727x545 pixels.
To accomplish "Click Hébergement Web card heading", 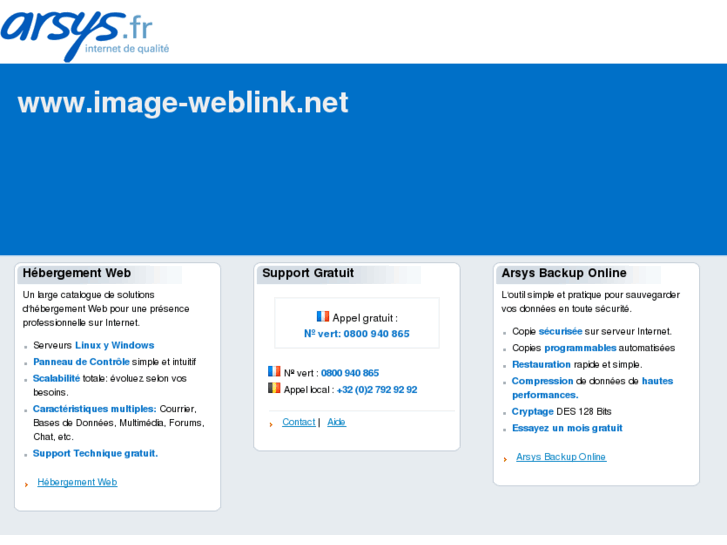I will 77,273.
